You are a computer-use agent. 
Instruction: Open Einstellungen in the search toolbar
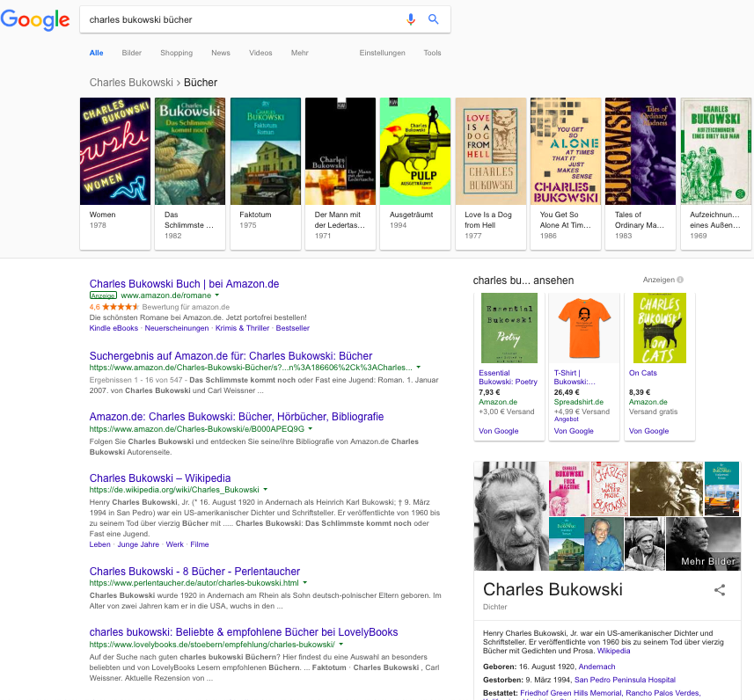click(x=382, y=53)
